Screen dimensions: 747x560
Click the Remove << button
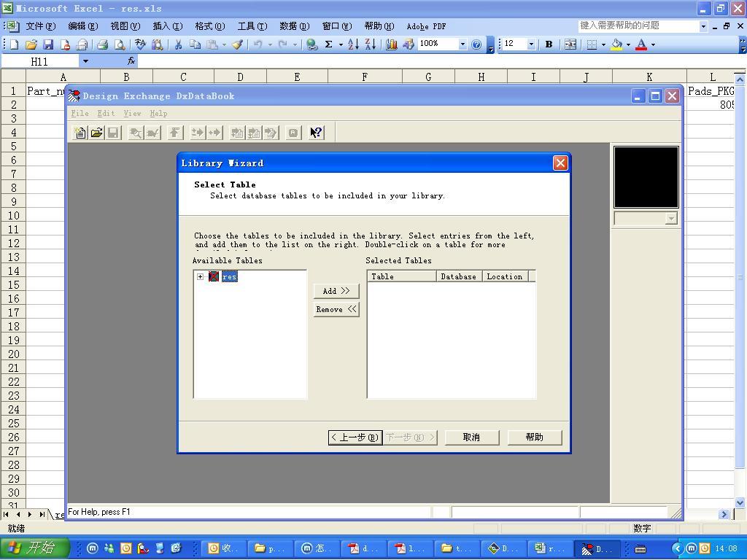tap(336, 309)
